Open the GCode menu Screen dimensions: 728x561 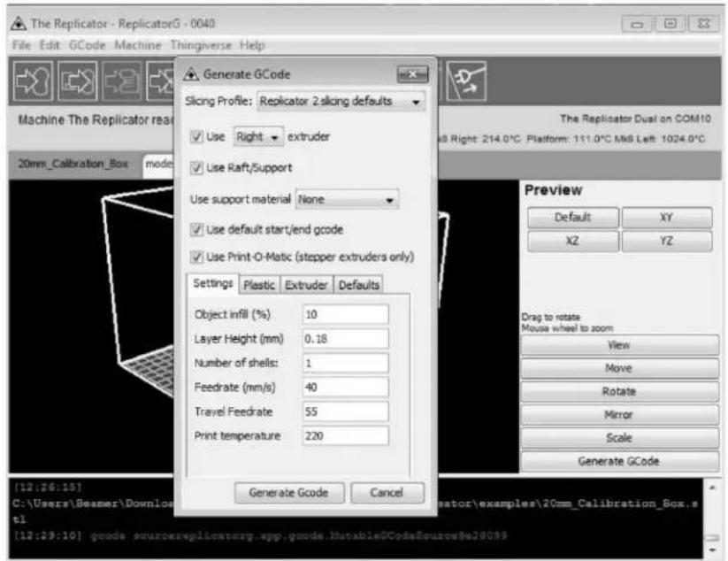(88, 45)
